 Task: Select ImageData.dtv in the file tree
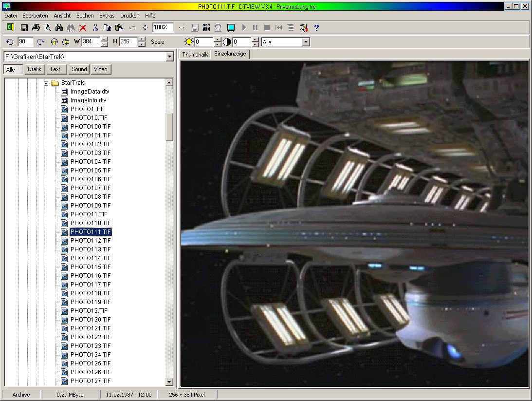(x=90, y=92)
